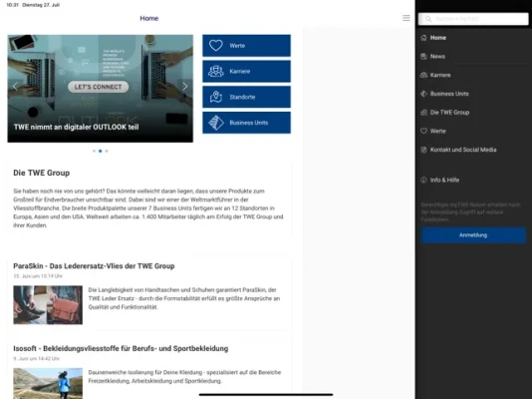Open the hamburger menu icon
This screenshot has height=399, width=532.
[406, 18]
